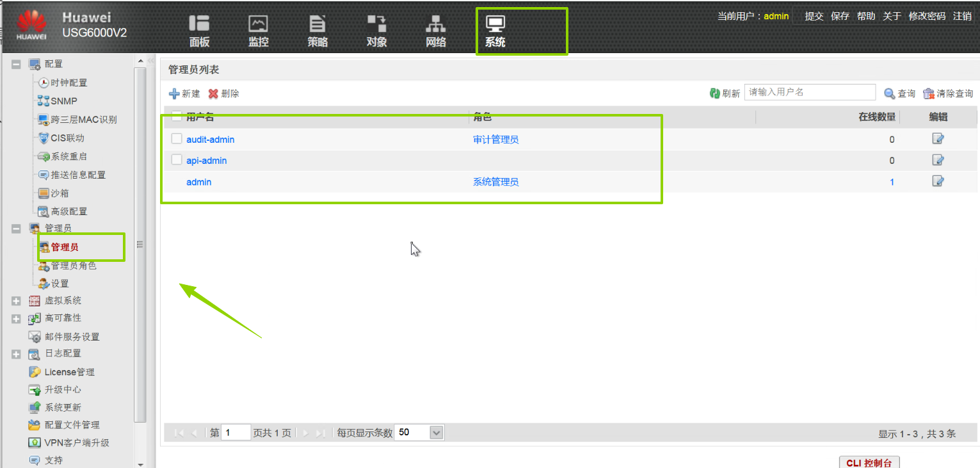
Task: Open the 关于 about link
Action: tap(892, 16)
